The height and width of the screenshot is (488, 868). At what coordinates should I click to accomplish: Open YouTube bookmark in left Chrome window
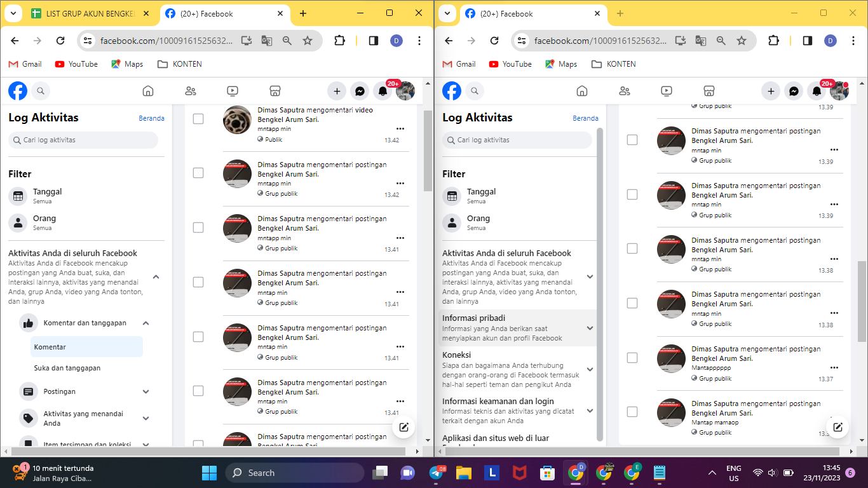[x=76, y=64]
